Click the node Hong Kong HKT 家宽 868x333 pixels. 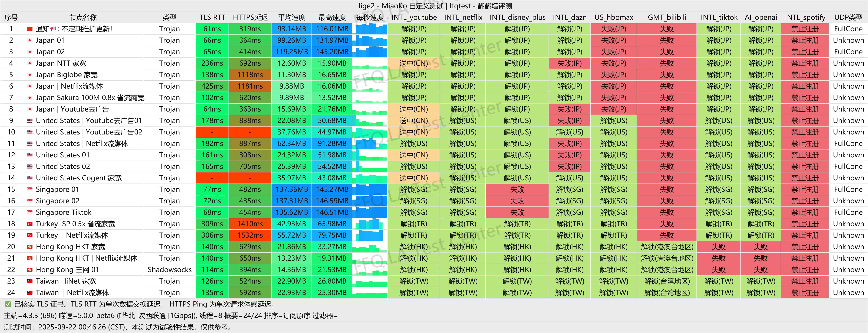coord(71,247)
